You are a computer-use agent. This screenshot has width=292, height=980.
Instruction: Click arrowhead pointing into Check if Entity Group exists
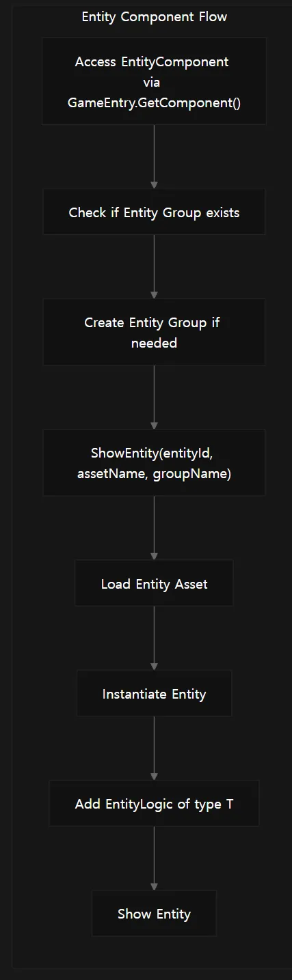(x=154, y=185)
